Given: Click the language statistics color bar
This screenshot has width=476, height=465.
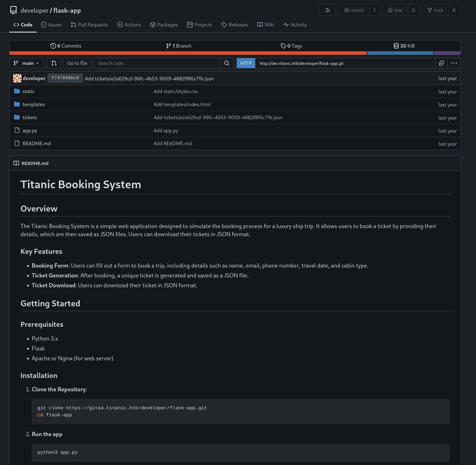Looking at the screenshot, I should click(x=235, y=53).
